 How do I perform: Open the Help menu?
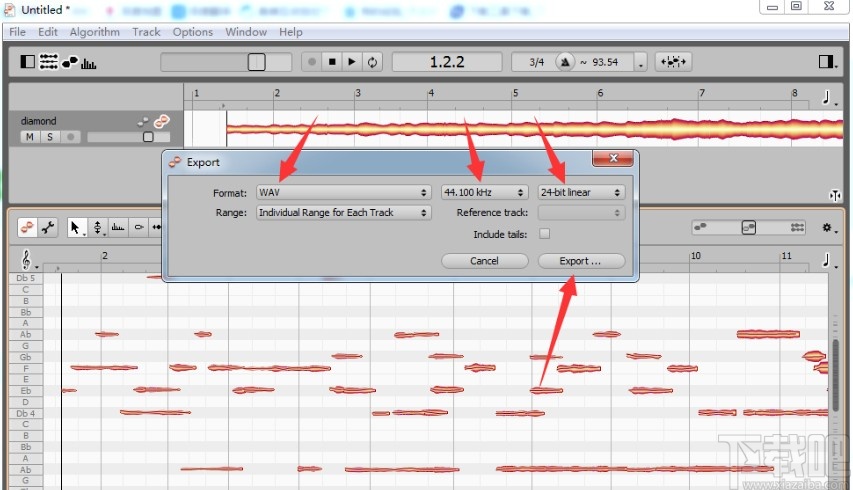(x=290, y=32)
